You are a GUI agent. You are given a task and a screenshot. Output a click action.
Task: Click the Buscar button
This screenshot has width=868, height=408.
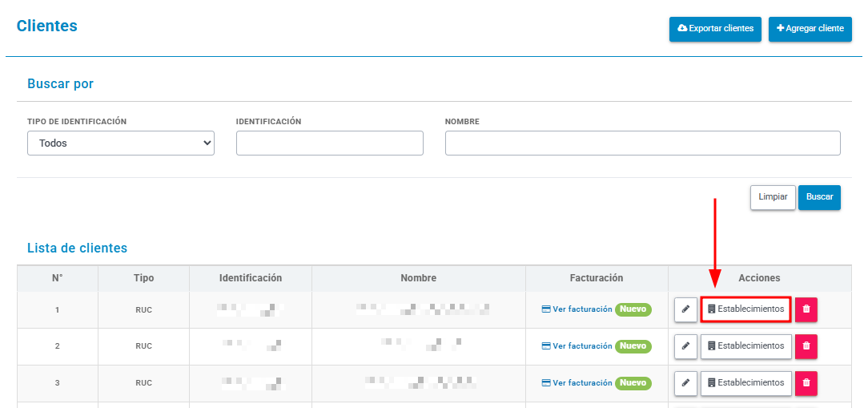(x=819, y=197)
